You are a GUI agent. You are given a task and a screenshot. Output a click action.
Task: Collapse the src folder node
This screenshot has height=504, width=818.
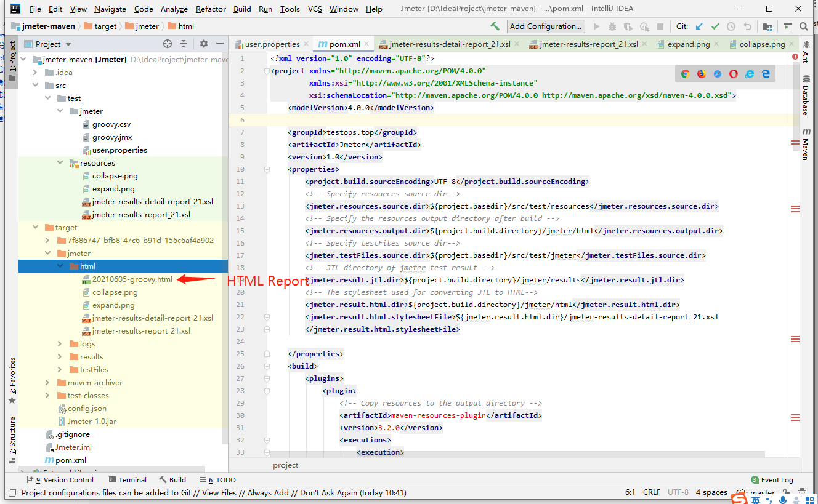pos(34,86)
